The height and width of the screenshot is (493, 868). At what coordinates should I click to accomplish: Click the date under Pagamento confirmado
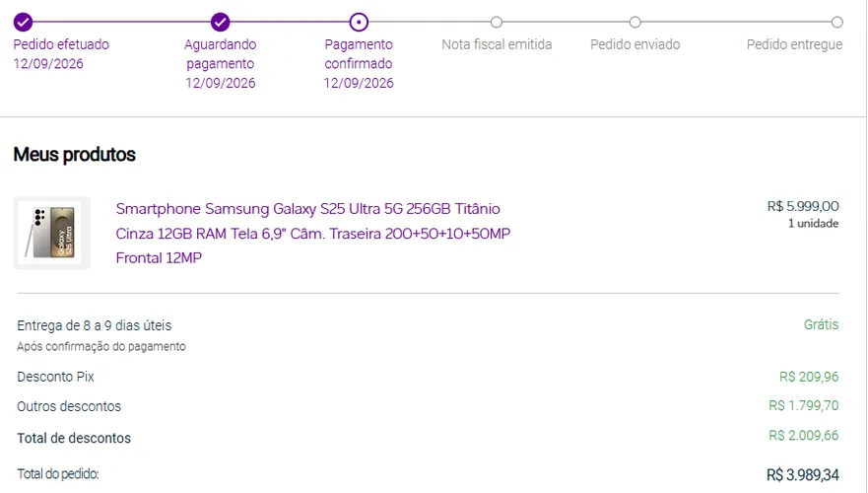point(359,83)
